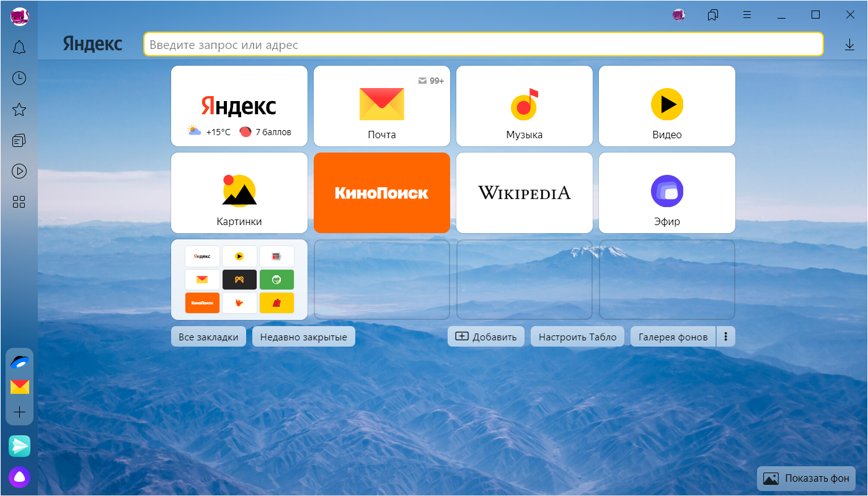
Task: Open the video player icon in sidebar
Action: [x=19, y=171]
